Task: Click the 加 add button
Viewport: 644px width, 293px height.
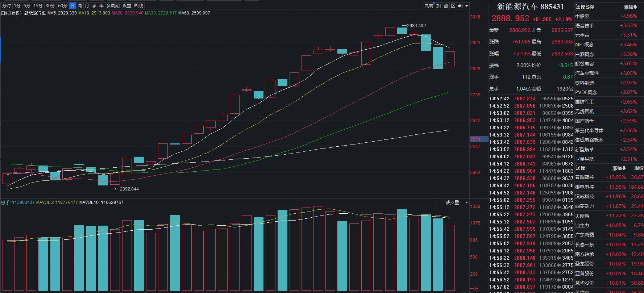Action: [x=439, y=6]
